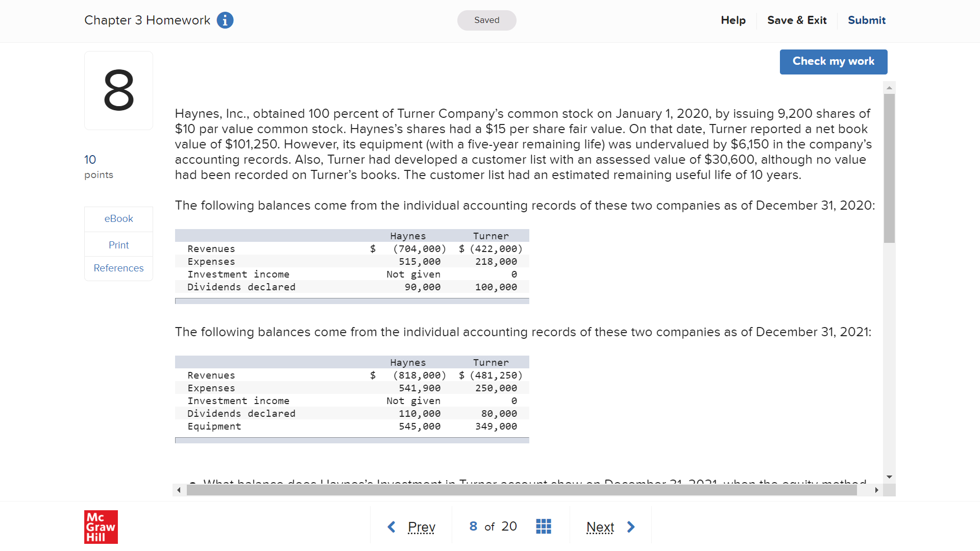Click the Print link in sidebar
Viewport: 980px width, 551px height.
(118, 245)
